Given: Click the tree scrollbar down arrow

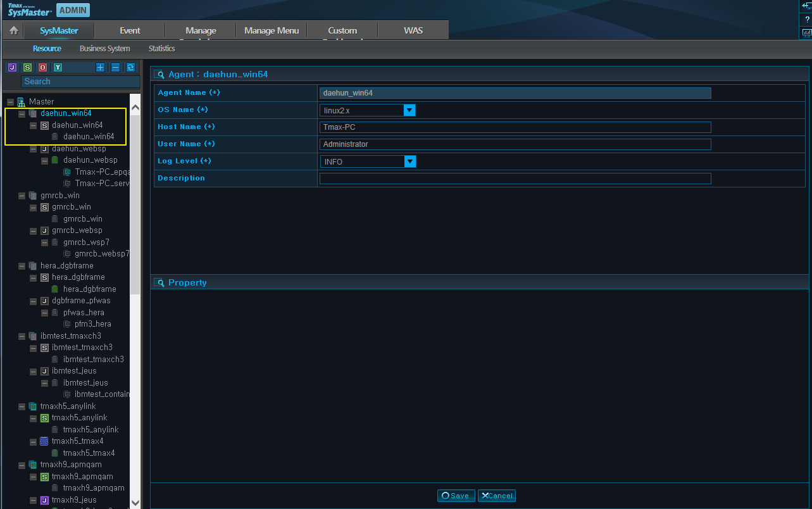Looking at the screenshot, I should coord(135,503).
